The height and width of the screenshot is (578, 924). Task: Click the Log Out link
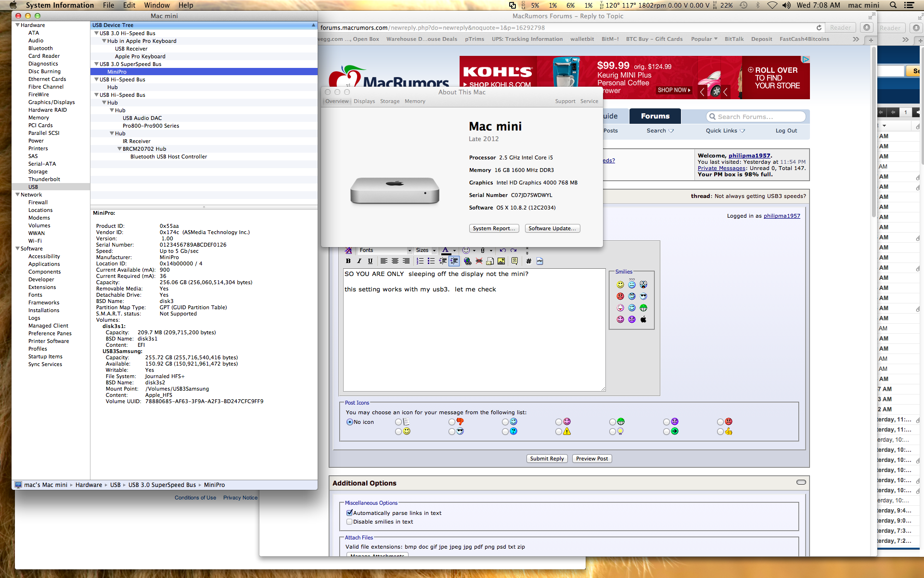786,131
